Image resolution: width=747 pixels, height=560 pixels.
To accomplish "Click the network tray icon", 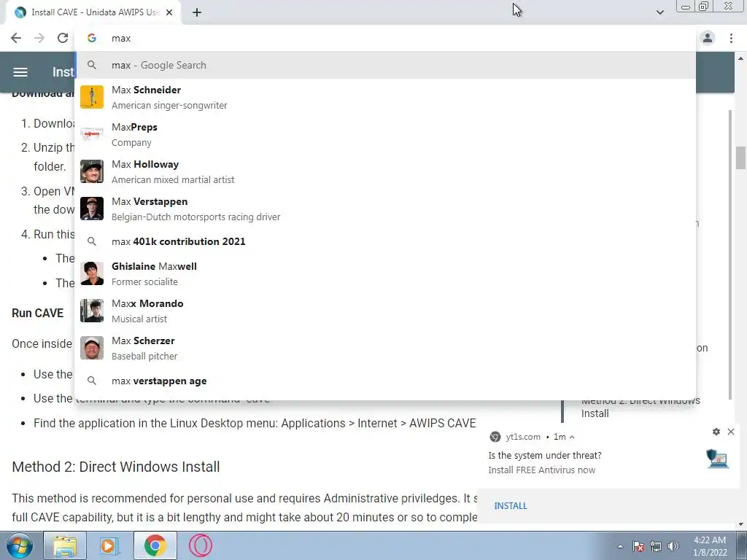I will 656,546.
